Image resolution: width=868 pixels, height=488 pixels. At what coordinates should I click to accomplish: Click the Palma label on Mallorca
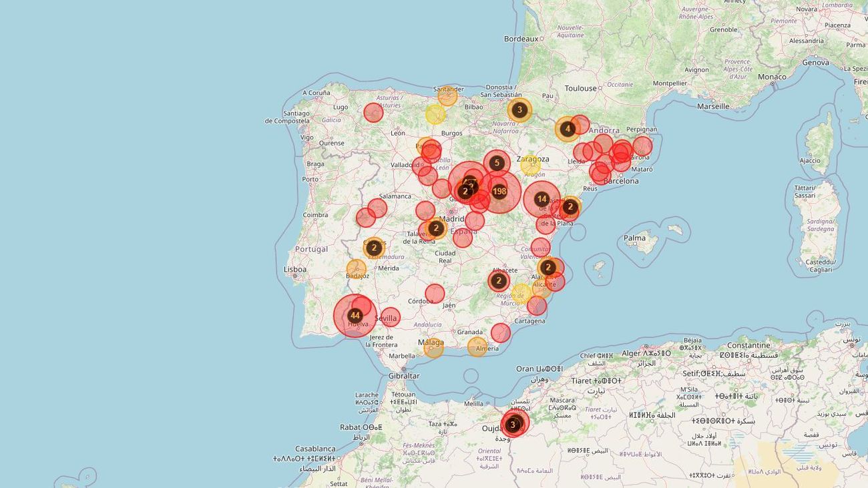coord(634,238)
